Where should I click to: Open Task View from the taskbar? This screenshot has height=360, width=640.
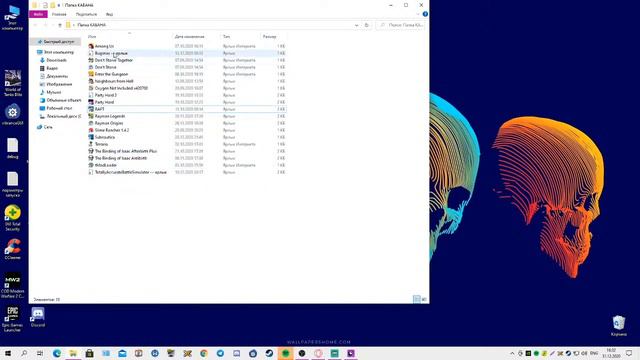(40, 353)
